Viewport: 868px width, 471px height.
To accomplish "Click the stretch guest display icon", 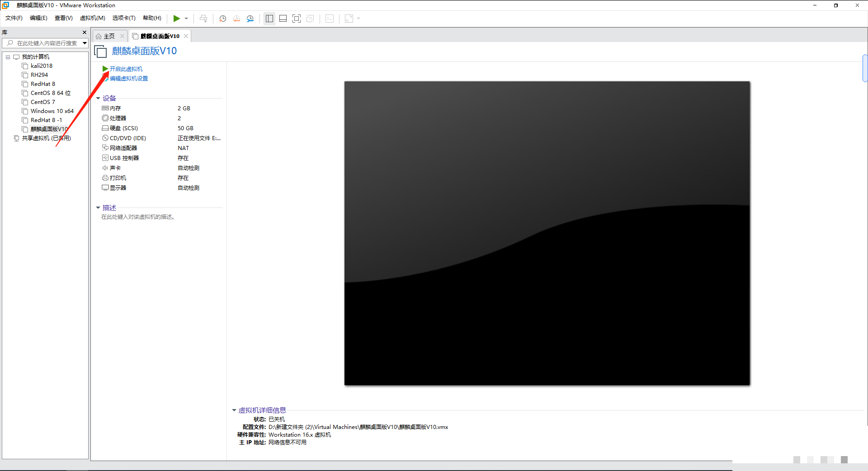I will (x=349, y=19).
